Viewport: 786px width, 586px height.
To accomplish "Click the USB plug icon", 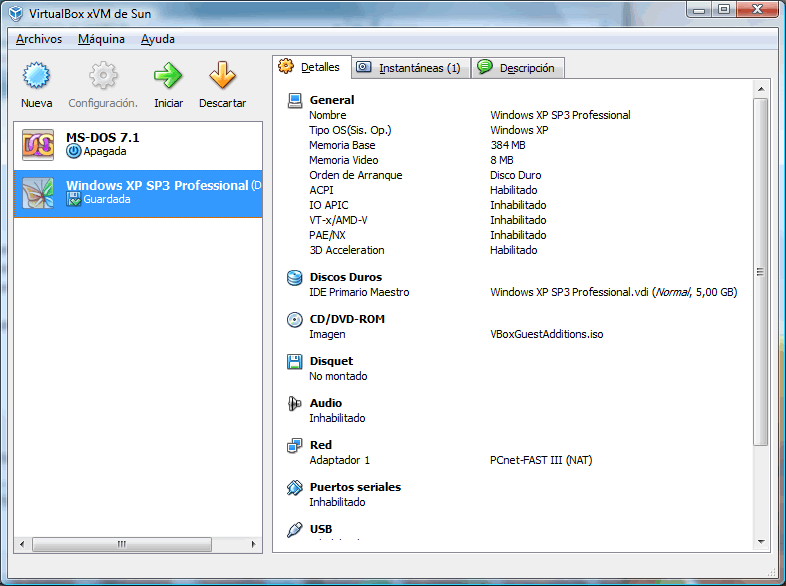I will (295, 529).
